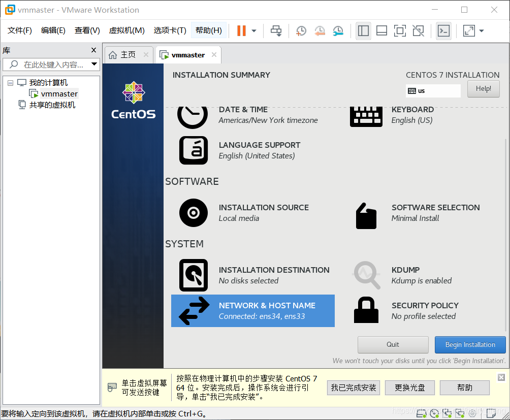Select 共享的虚拟机 in the library
Image resolution: width=510 pixels, height=420 pixels.
tap(52, 105)
